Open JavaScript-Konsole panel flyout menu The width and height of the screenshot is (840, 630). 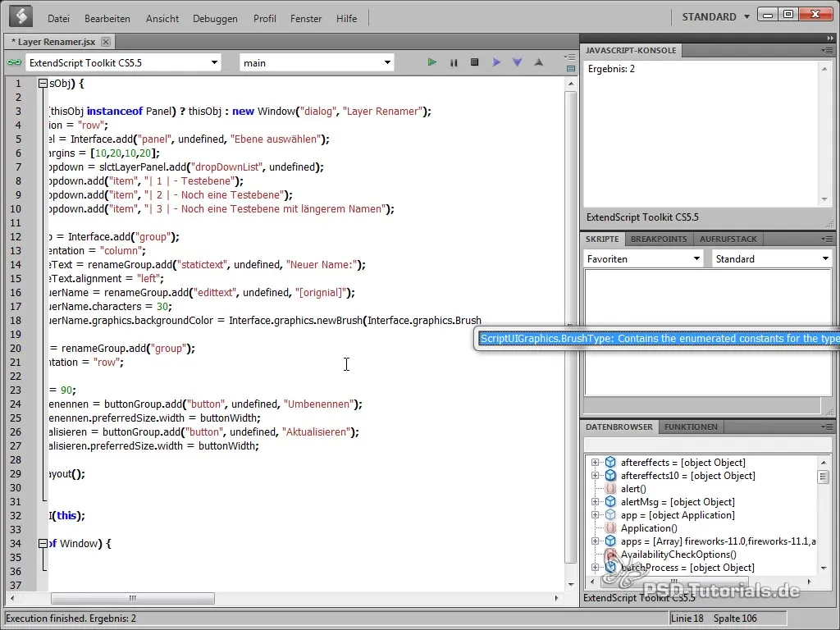click(828, 50)
